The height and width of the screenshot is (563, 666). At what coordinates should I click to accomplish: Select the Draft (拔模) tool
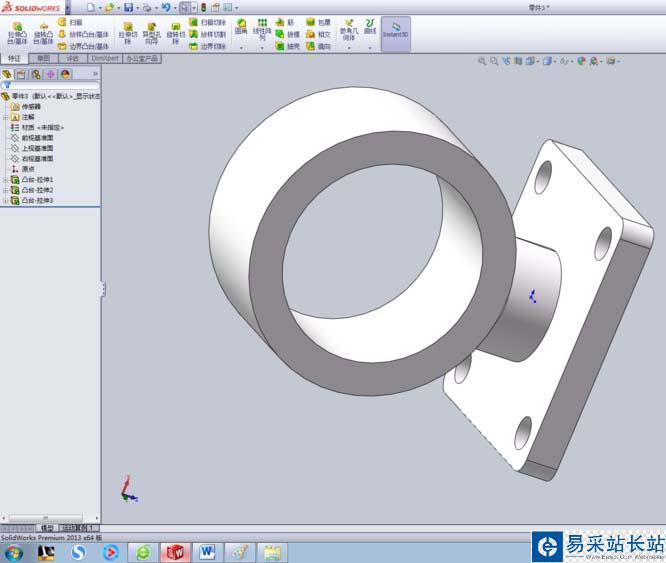(x=288, y=34)
